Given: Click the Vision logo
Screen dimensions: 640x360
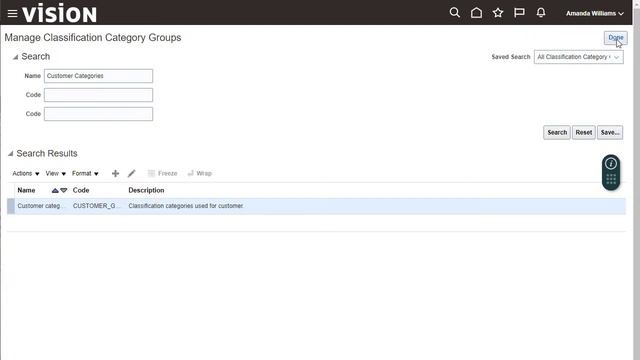Looking at the screenshot, I should tap(60, 13).
